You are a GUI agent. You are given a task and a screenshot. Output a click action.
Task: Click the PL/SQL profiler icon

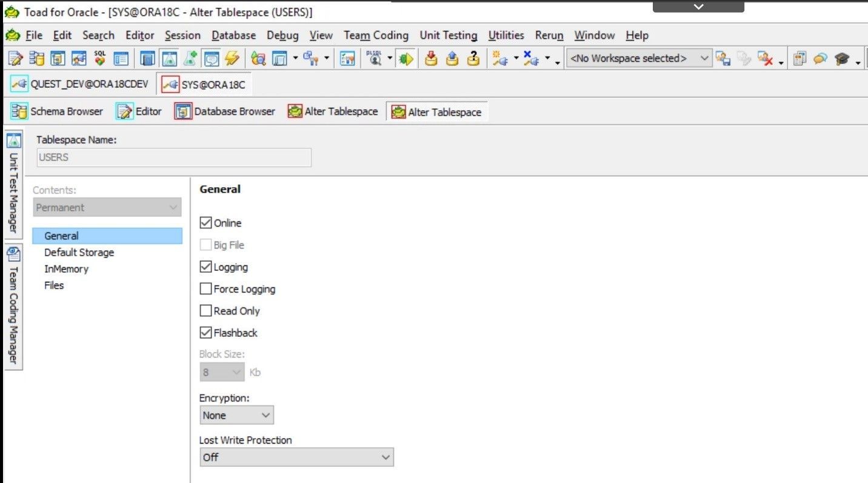point(375,58)
